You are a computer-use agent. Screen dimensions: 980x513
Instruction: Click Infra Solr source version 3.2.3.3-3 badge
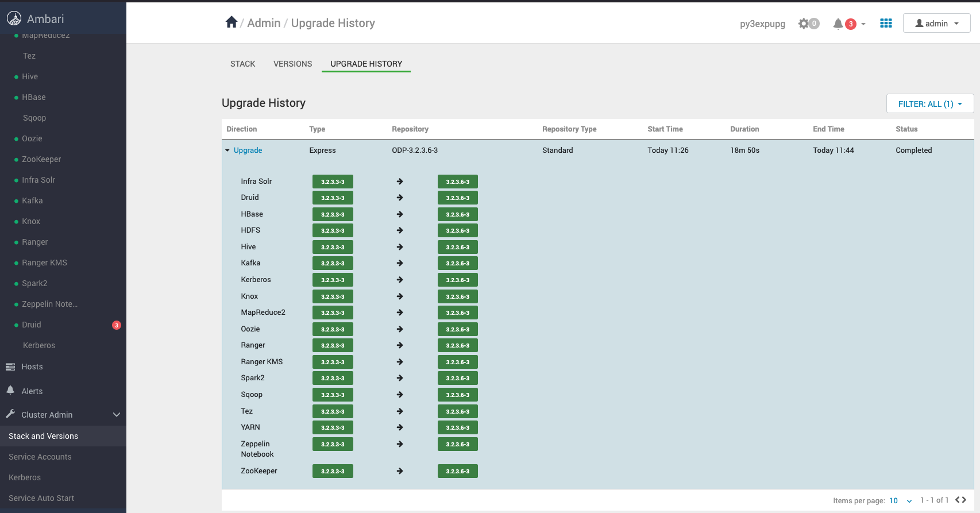click(333, 182)
